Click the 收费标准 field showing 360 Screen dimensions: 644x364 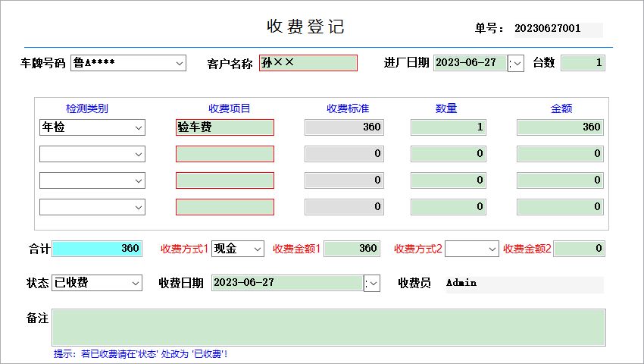pos(344,127)
